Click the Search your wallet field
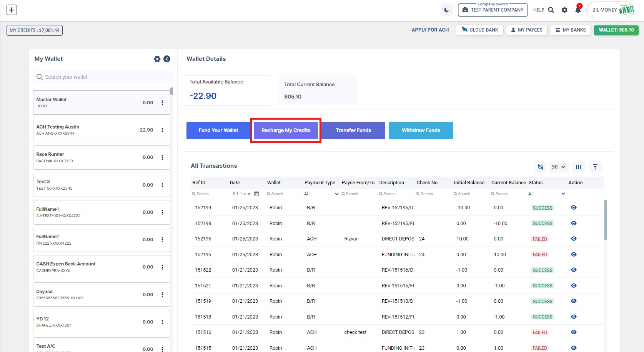The image size is (644, 352). coord(104,77)
